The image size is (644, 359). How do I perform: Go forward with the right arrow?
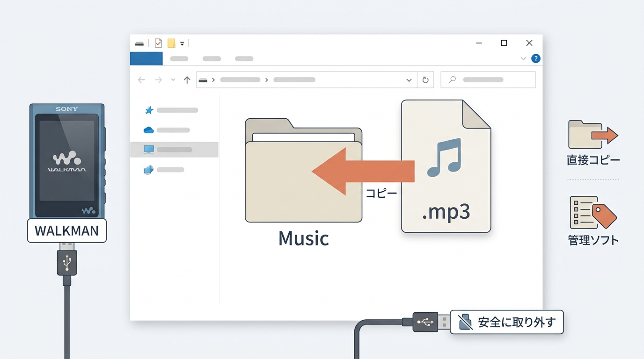(158, 80)
